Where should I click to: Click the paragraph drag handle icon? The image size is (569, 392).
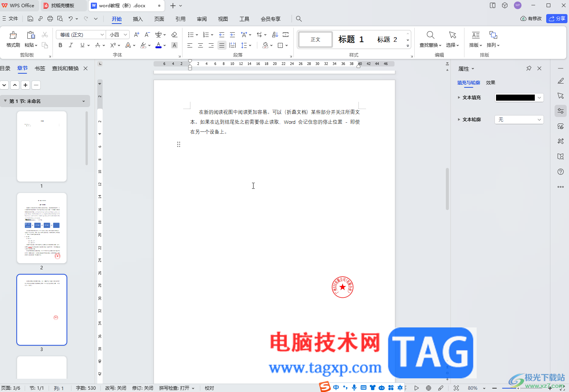point(179,144)
